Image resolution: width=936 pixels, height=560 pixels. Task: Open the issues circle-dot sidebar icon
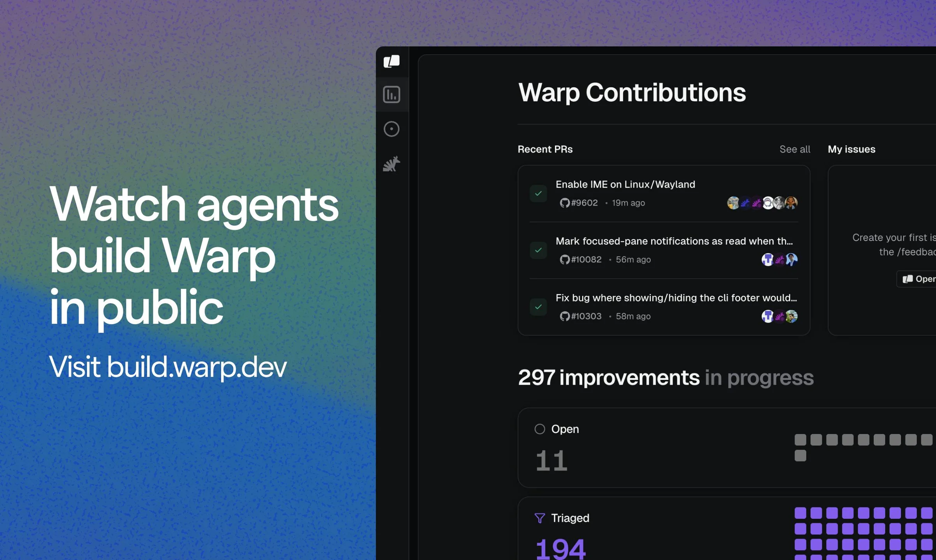point(392,129)
